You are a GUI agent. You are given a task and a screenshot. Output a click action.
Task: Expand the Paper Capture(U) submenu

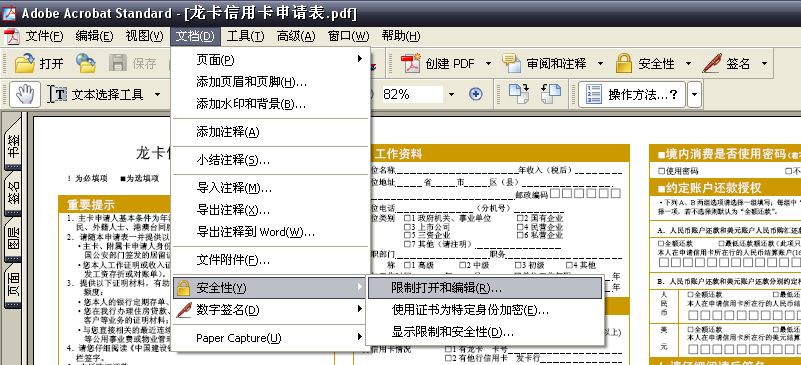(x=360, y=337)
